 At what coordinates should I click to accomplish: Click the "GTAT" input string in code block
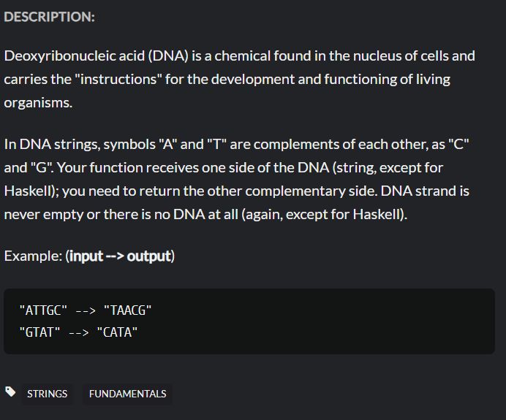click(39, 332)
